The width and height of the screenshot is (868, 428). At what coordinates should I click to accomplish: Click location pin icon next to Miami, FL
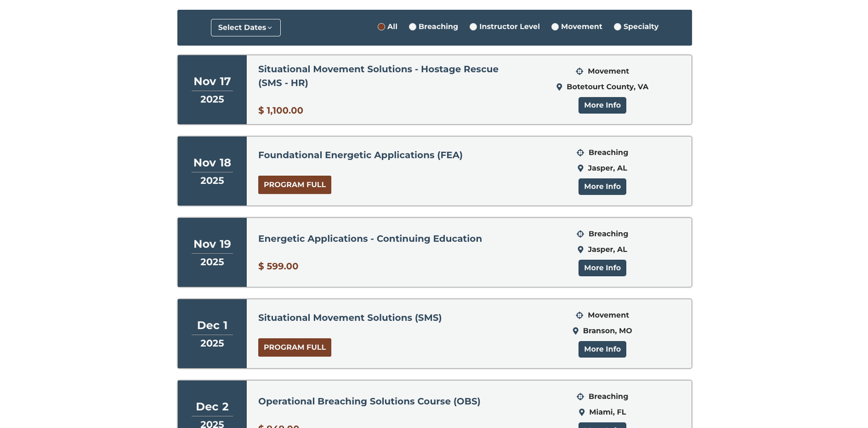tap(582, 412)
